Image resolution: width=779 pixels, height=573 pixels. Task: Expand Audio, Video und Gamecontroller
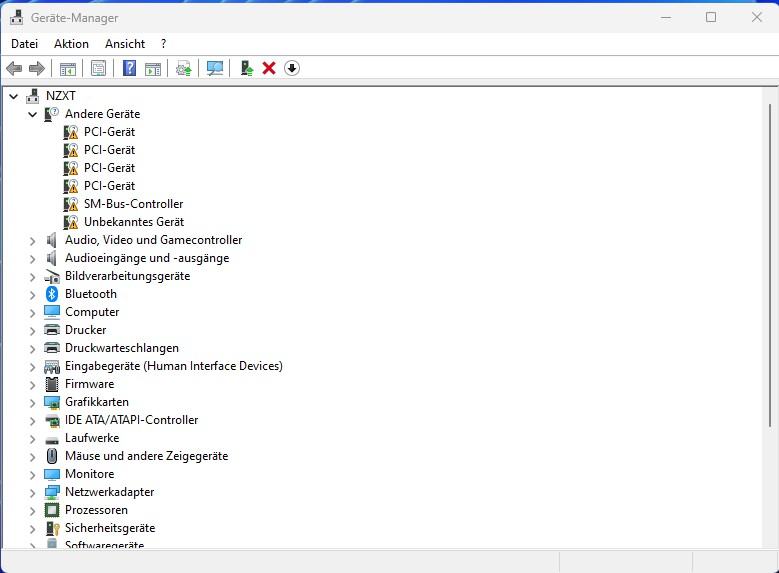coord(33,241)
